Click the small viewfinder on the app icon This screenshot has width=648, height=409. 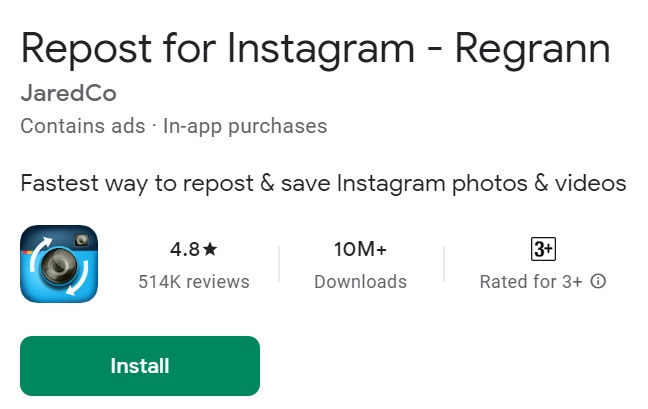point(81,240)
